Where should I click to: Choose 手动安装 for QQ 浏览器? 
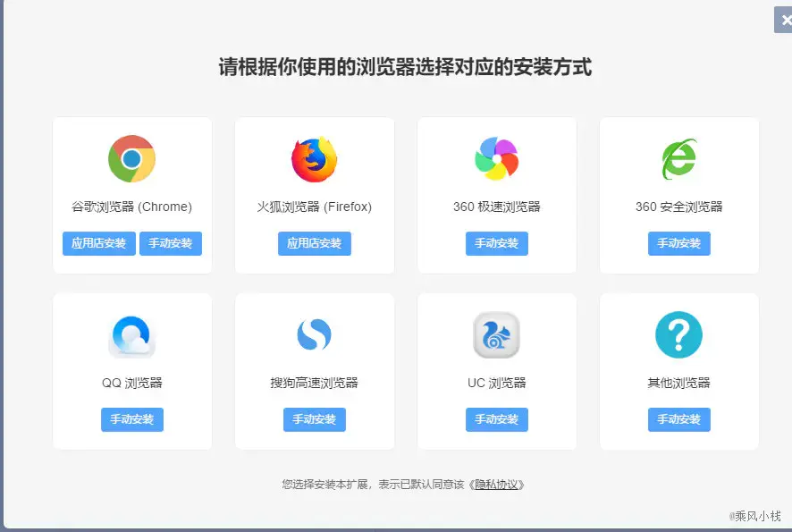click(131, 419)
